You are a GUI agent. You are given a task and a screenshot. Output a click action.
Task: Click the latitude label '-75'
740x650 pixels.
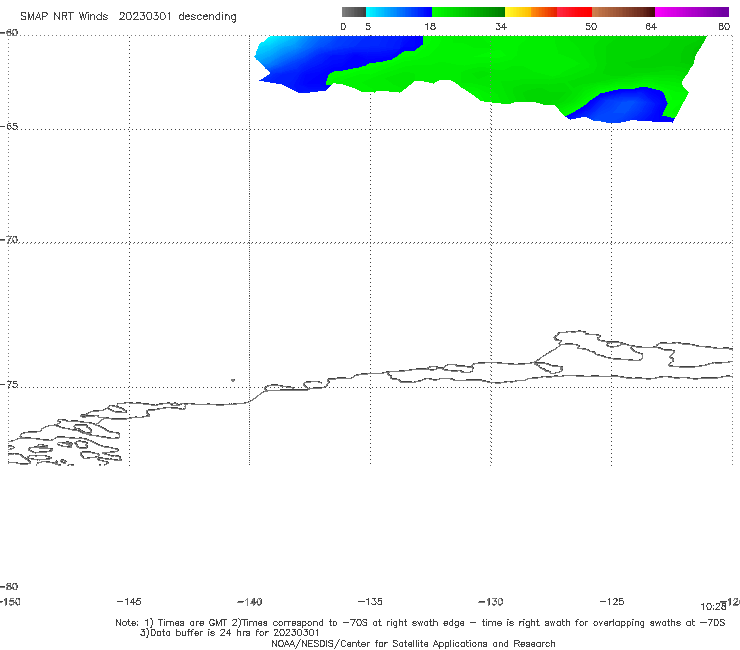[x=9, y=385]
